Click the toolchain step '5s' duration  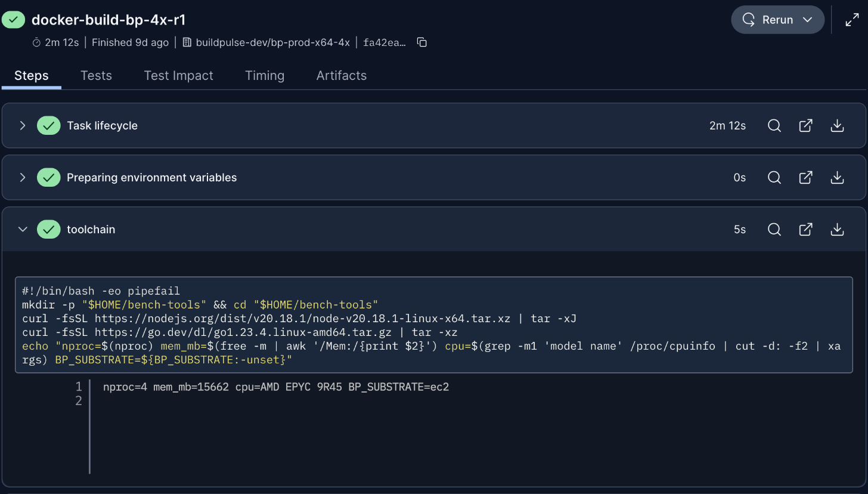click(x=740, y=230)
